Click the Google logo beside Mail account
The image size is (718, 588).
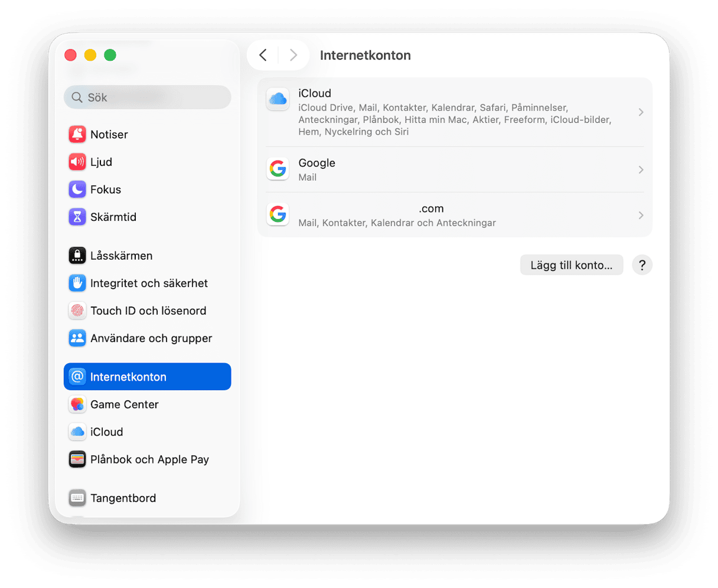[278, 169]
